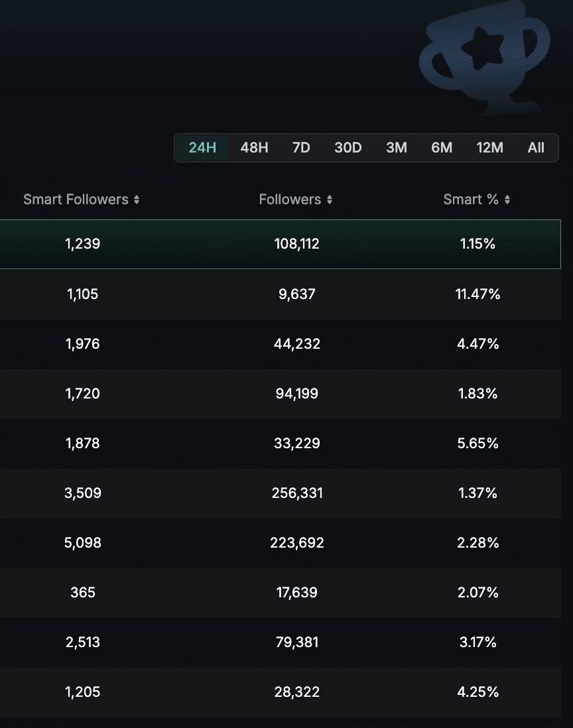Click the Followers sort arrows icon
This screenshot has height=728, width=573.
[x=330, y=200]
